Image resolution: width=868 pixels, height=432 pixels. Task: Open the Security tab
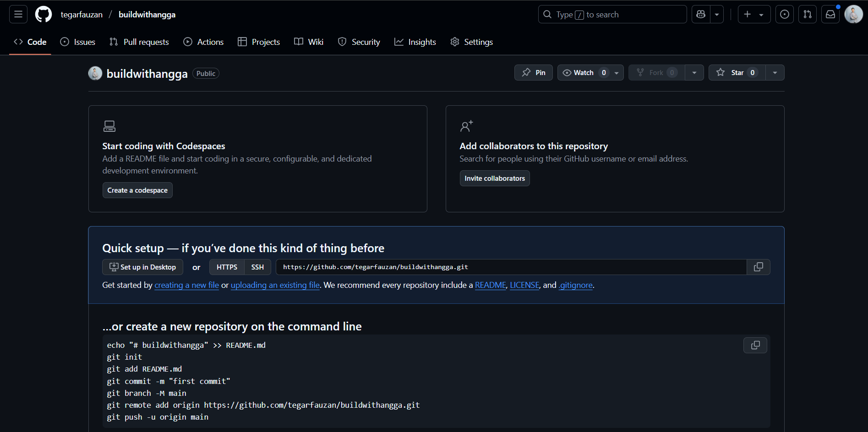[x=359, y=42]
